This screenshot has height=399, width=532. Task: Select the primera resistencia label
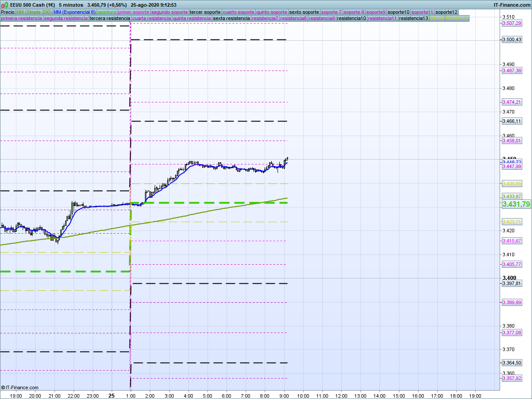pyautogui.click(x=21, y=19)
